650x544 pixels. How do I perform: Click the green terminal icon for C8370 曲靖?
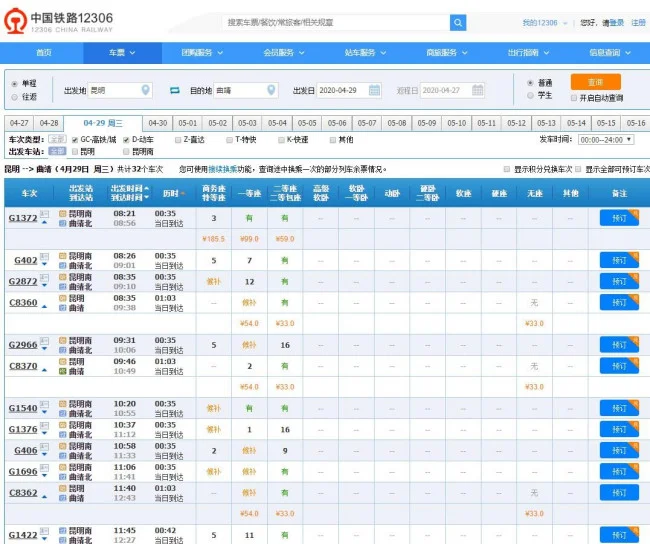click(63, 372)
